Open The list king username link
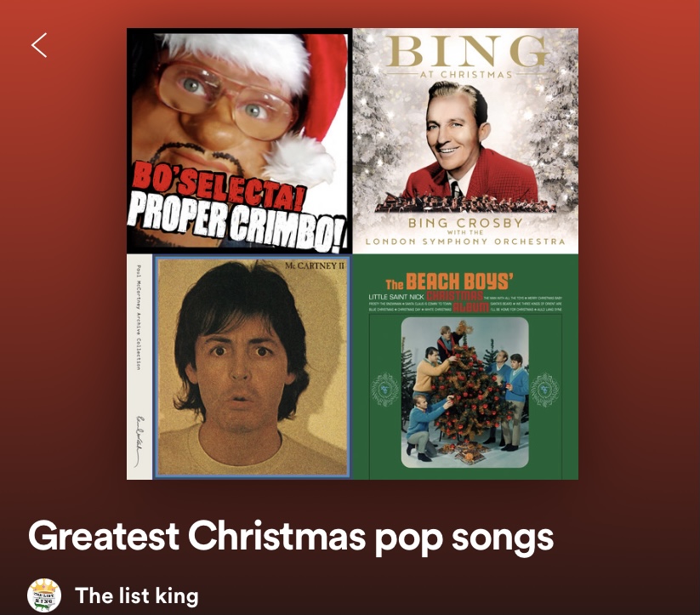 [137, 595]
